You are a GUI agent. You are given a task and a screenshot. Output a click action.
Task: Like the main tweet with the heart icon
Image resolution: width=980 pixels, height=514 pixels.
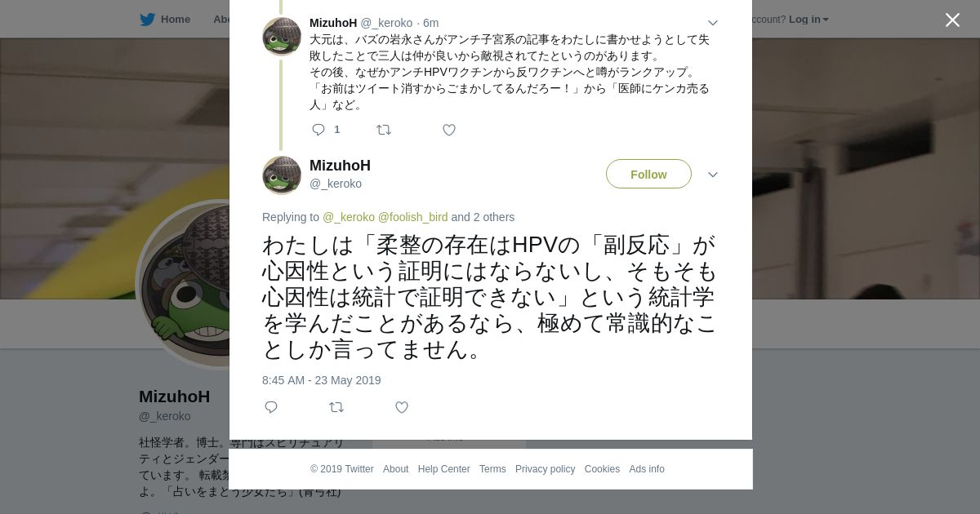tap(402, 407)
